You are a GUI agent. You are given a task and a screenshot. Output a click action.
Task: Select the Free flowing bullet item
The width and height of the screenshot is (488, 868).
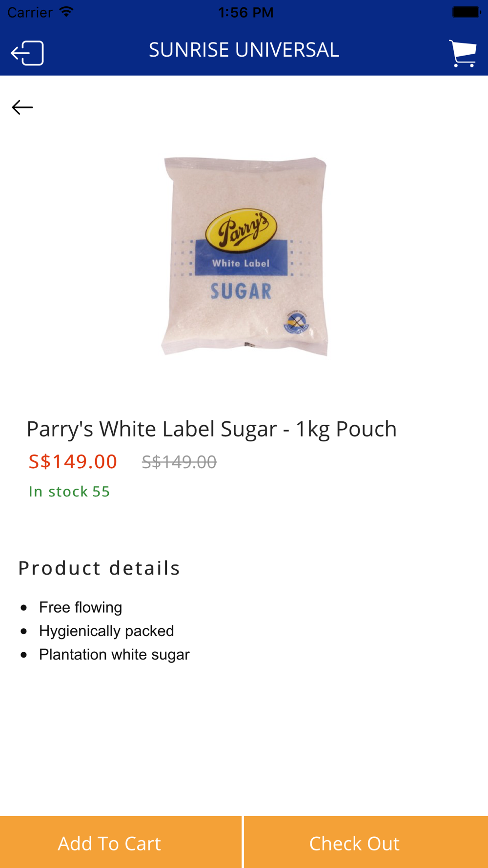coord(81,607)
